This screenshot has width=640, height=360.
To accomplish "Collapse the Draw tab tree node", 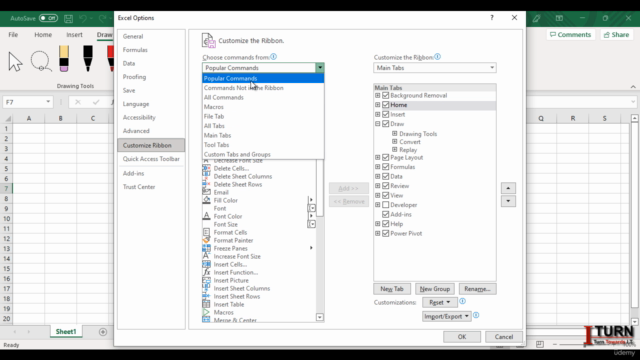I will click(x=378, y=124).
